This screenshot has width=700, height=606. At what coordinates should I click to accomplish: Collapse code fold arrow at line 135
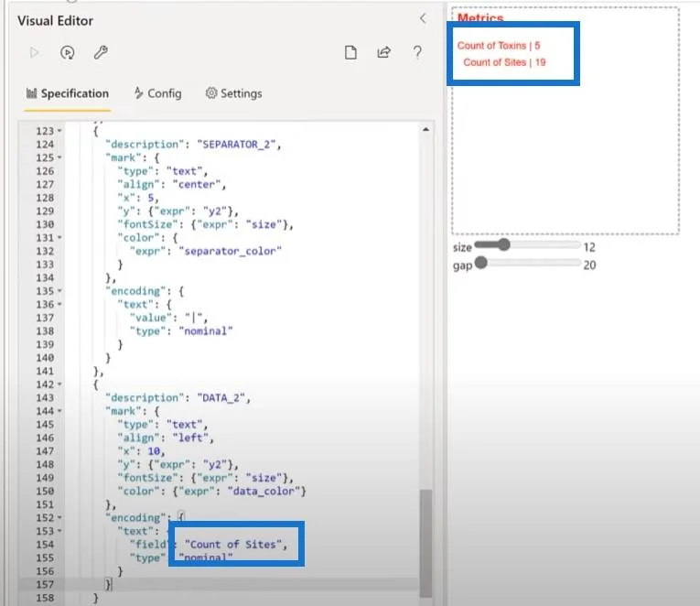59,291
